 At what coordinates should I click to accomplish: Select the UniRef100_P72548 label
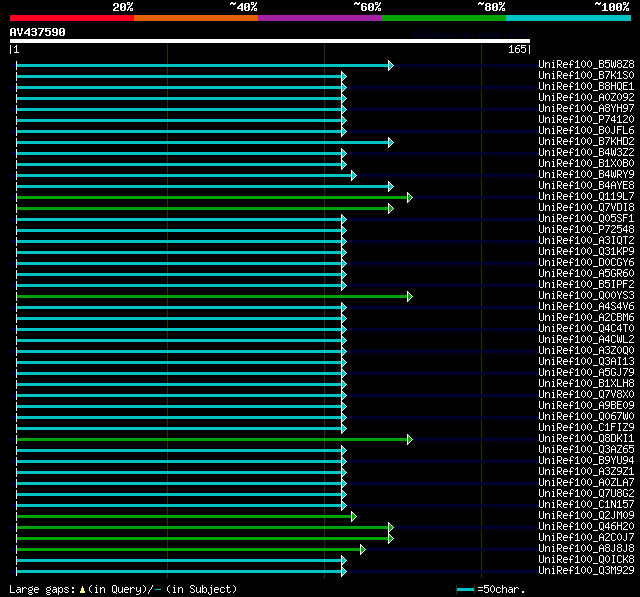586,230
